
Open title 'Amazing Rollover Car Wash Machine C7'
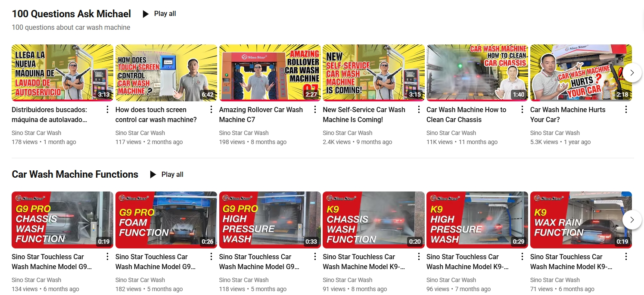(x=261, y=115)
